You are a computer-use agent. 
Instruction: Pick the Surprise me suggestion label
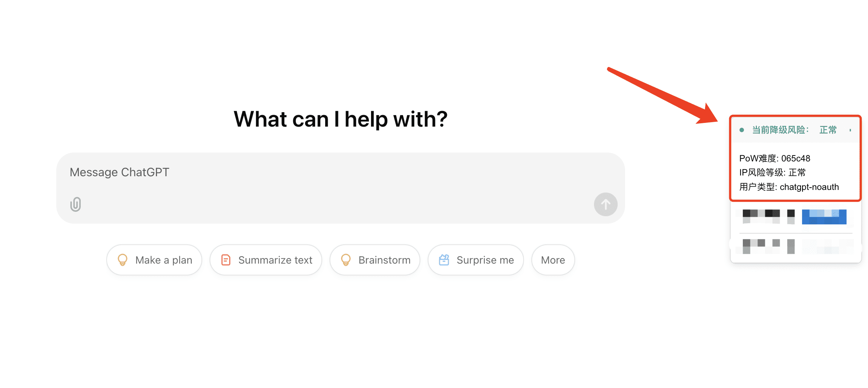point(485,260)
